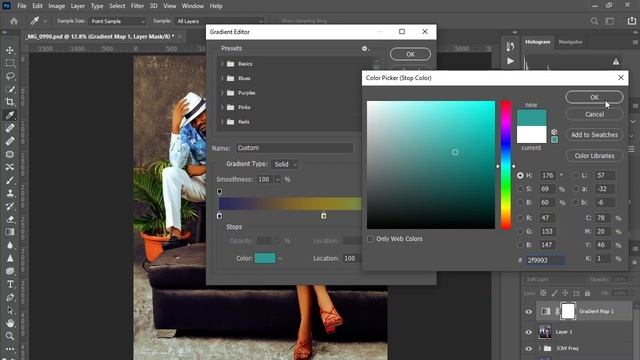Viewport: 640px width, 360px height.
Task: Select the Move tool
Action: pos(10,50)
